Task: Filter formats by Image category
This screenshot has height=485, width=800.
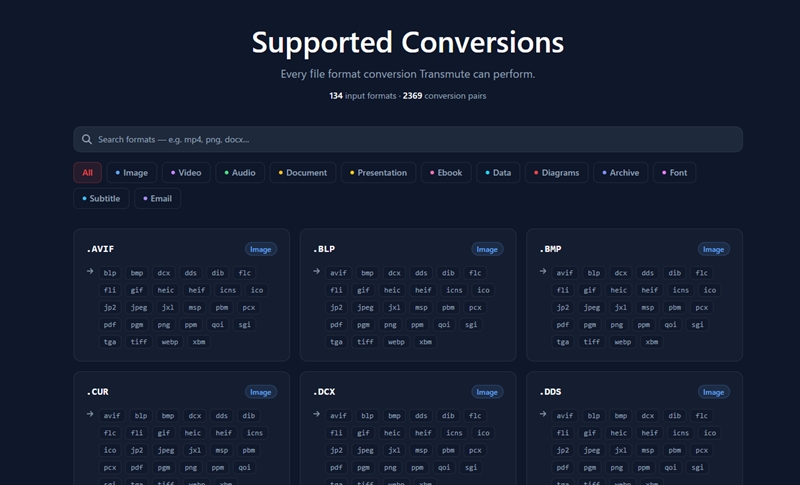Action: (131, 172)
